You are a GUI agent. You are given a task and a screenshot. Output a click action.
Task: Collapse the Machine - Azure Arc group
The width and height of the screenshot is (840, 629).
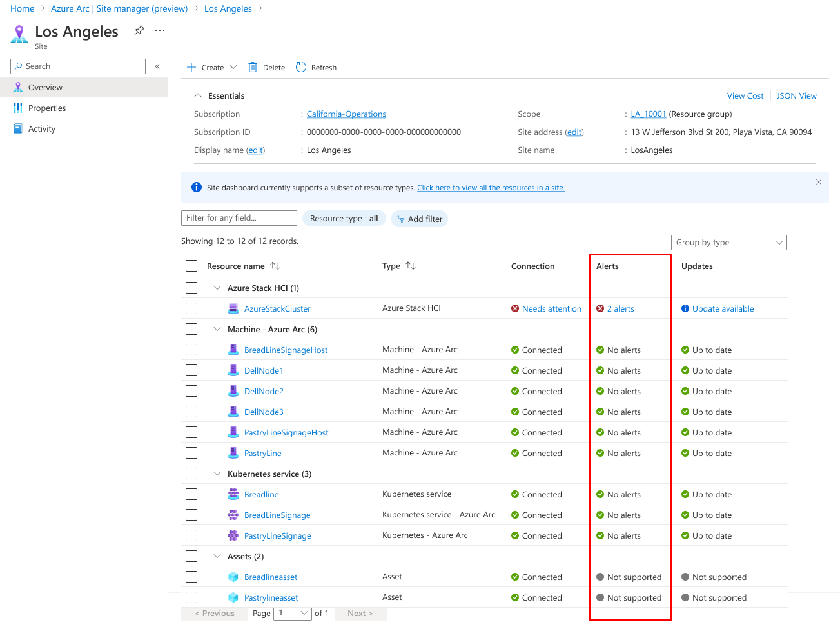click(217, 329)
